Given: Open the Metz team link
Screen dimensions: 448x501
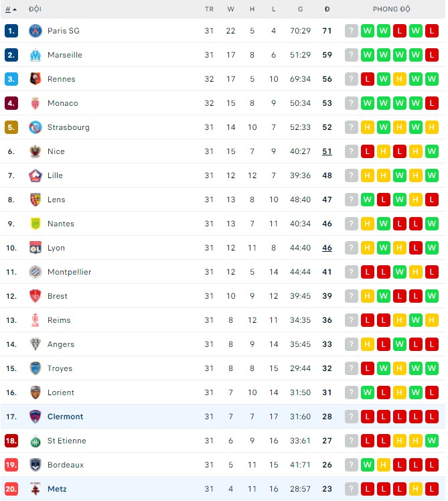Looking at the screenshot, I should click(57, 489).
